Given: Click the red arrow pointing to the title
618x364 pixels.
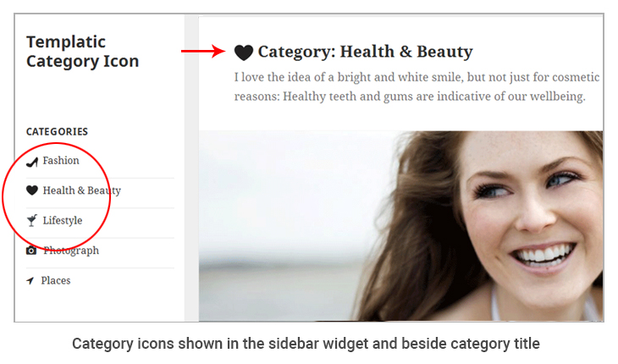Looking at the screenshot, I should (x=203, y=51).
